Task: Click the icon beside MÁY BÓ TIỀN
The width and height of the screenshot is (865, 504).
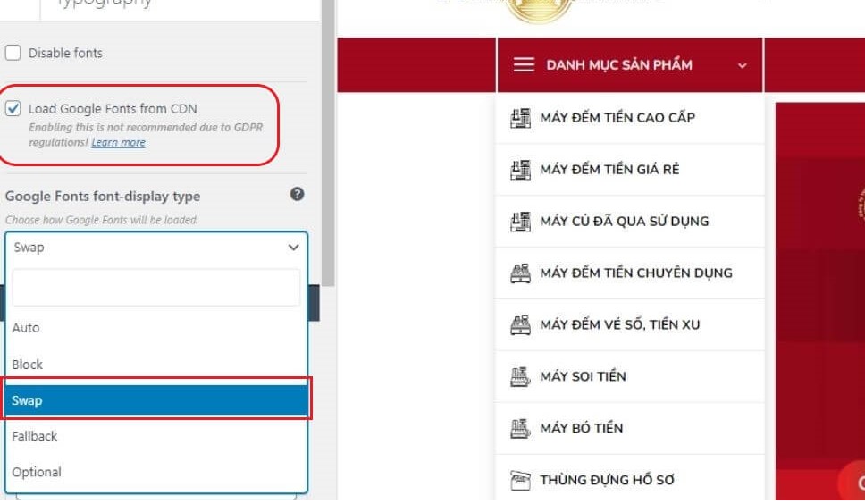Action: click(x=520, y=429)
